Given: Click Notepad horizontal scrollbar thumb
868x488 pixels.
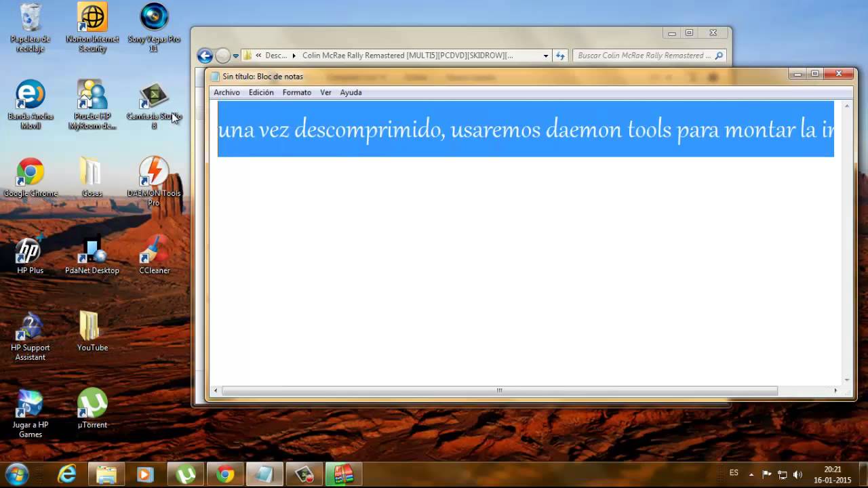Looking at the screenshot, I should (x=500, y=390).
